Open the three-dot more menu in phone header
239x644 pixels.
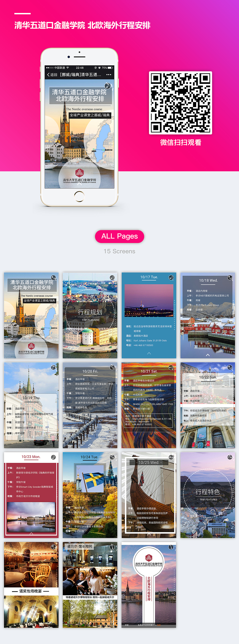109,74
